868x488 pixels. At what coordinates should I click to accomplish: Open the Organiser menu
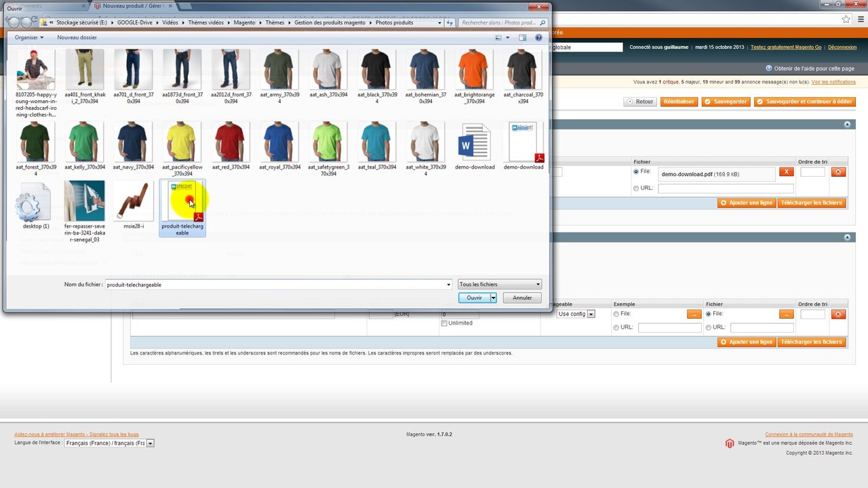(29, 37)
